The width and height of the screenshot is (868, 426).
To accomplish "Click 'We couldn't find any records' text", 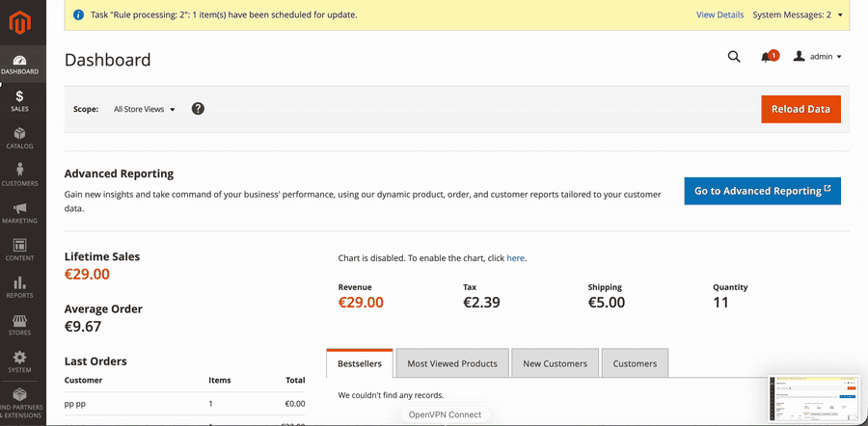I will pyautogui.click(x=391, y=395).
